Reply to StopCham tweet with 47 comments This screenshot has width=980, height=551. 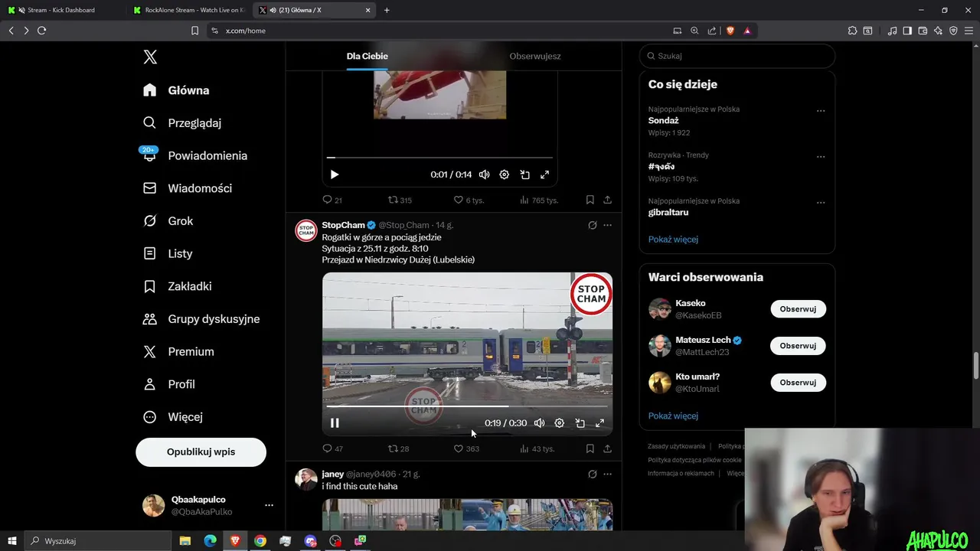click(x=332, y=448)
